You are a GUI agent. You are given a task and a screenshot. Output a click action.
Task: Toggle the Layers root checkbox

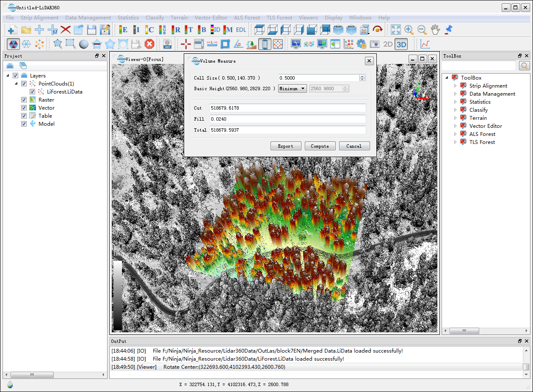(16, 76)
